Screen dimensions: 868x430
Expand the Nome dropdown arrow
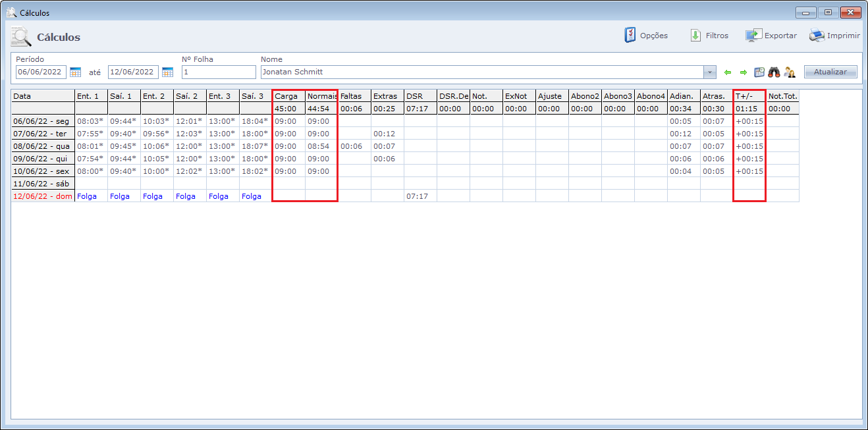pos(710,72)
